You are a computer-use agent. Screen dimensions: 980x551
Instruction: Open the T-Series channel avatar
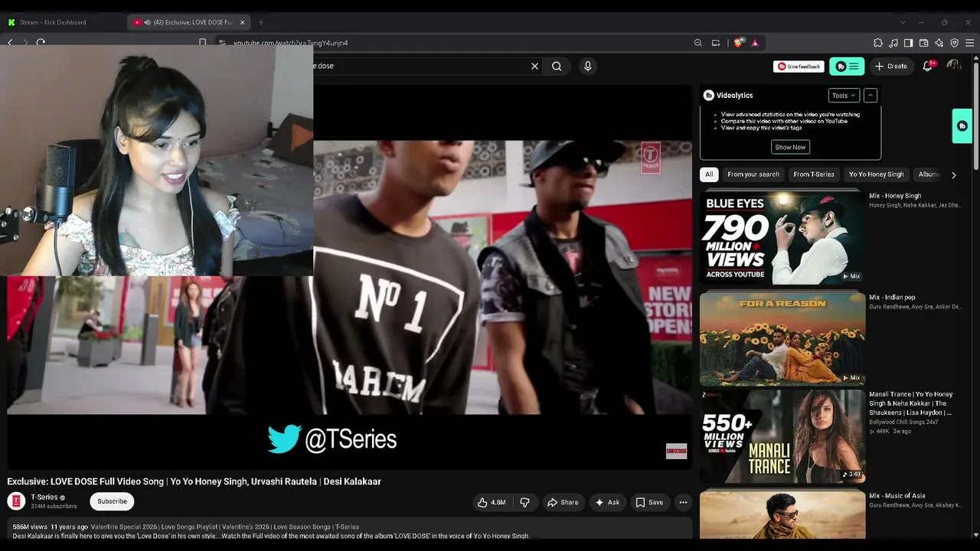(16, 501)
